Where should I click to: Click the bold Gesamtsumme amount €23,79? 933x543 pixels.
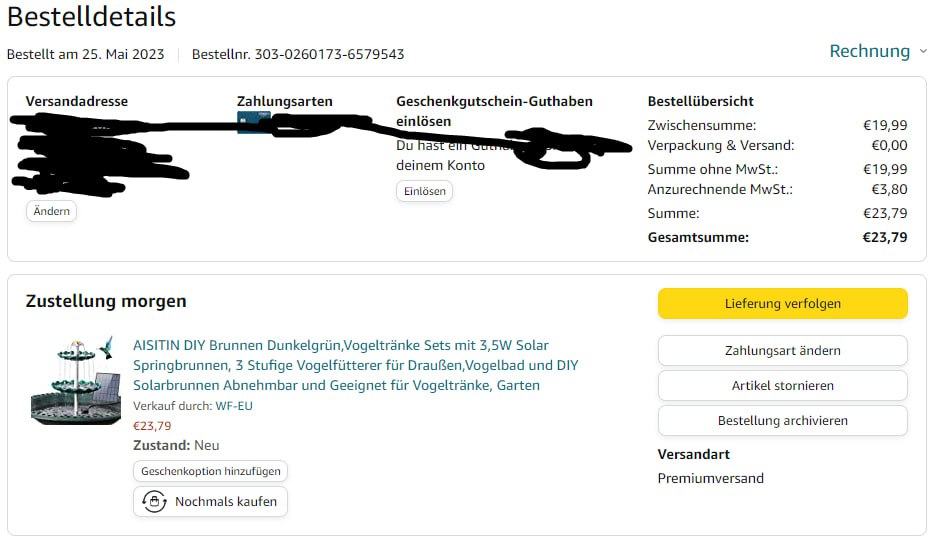point(885,237)
